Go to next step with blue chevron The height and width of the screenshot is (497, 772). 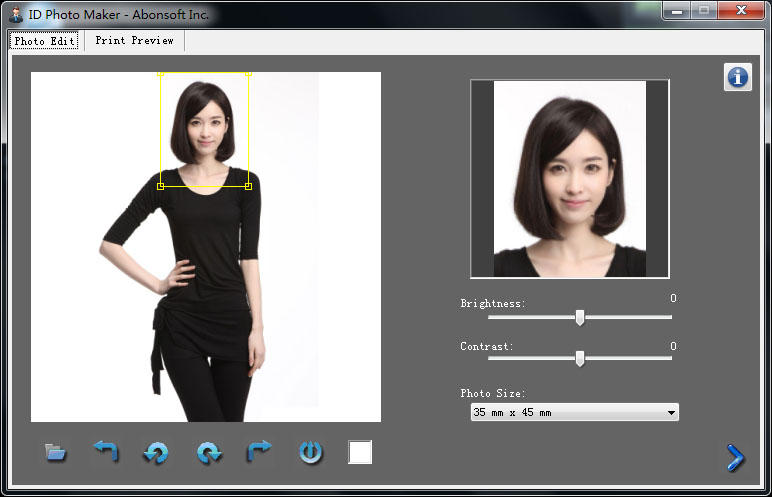click(x=736, y=458)
